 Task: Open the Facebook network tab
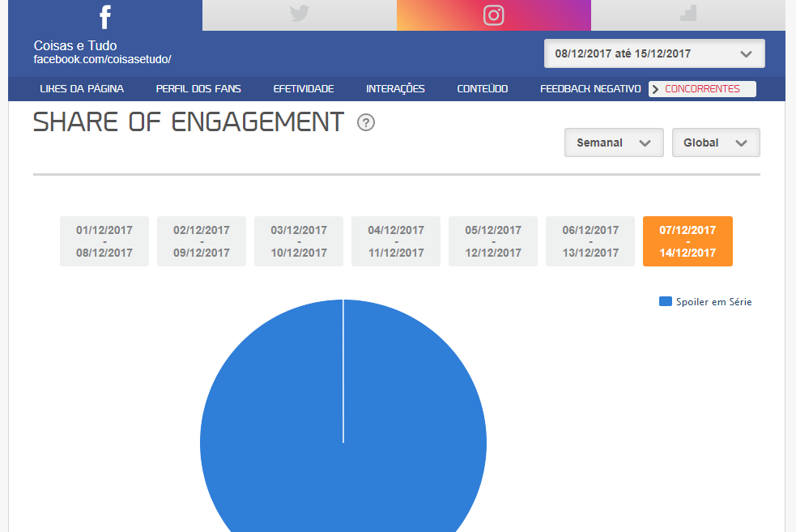click(105, 15)
